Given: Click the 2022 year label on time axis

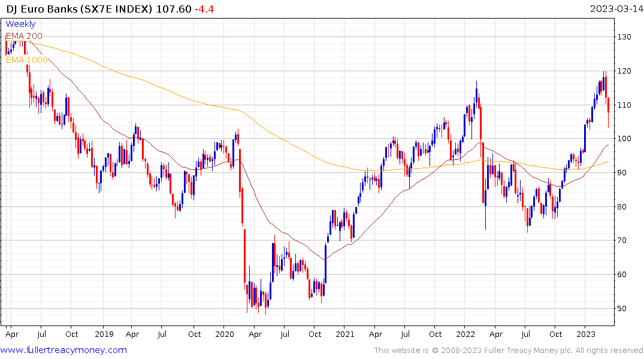Looking at the screenshot, I should tap(465, 334).
